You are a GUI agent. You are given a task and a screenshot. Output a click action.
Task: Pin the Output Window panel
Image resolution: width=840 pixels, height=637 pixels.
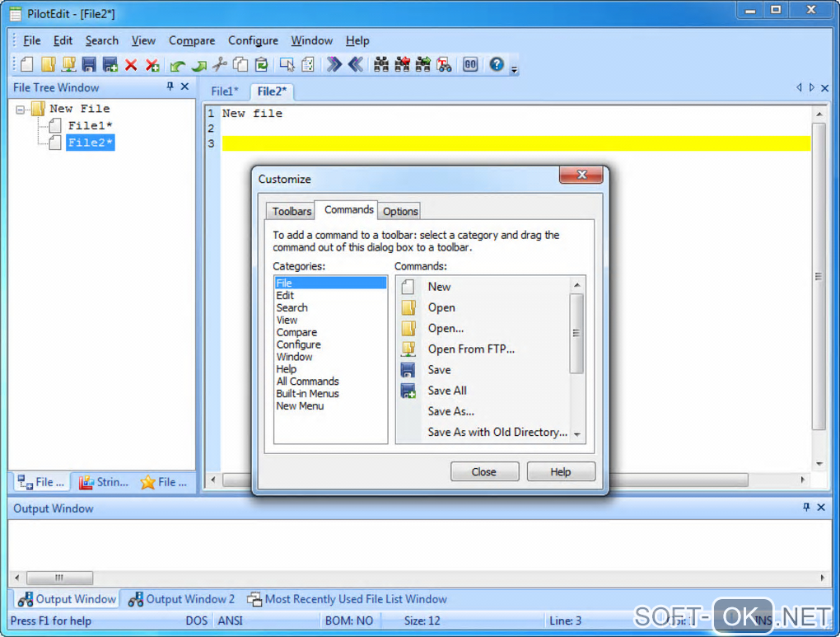tap(806, 508)
